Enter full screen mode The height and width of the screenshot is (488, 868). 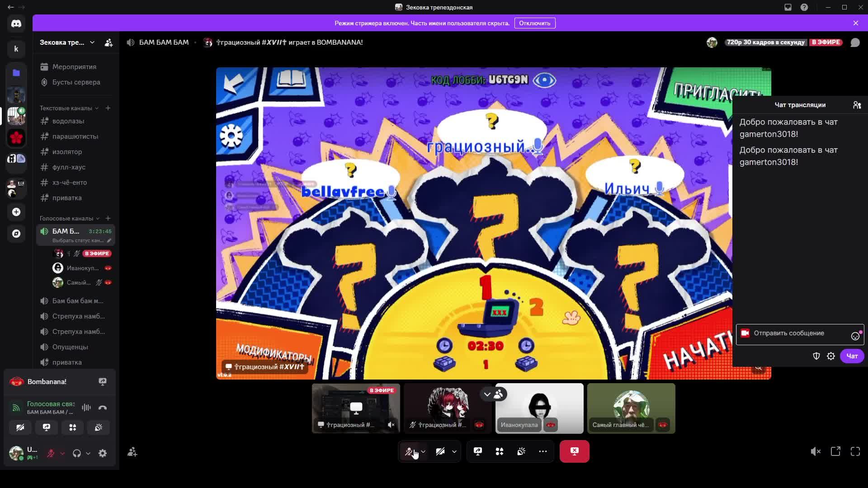click(x=855, y=451)
